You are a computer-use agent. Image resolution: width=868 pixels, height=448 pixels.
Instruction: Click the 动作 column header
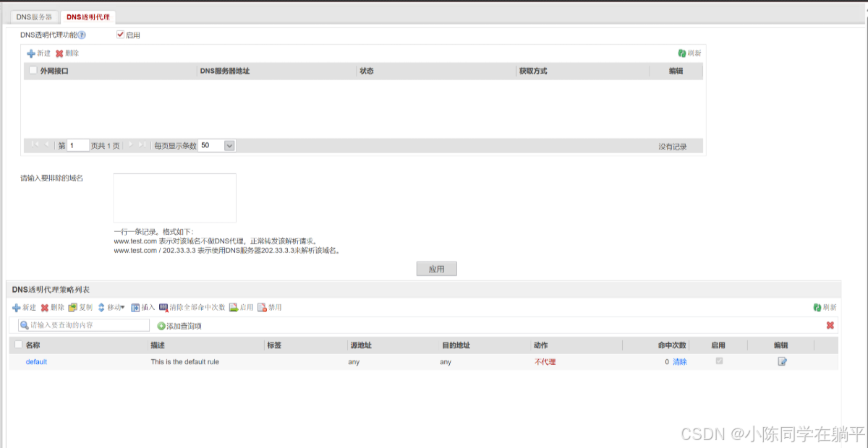pos(540,345)
